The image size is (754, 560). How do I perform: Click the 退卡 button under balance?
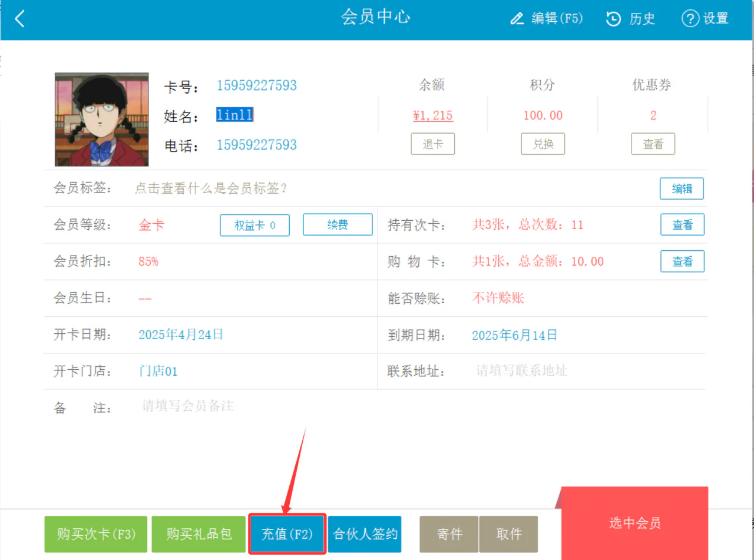(x=432, y=144)
